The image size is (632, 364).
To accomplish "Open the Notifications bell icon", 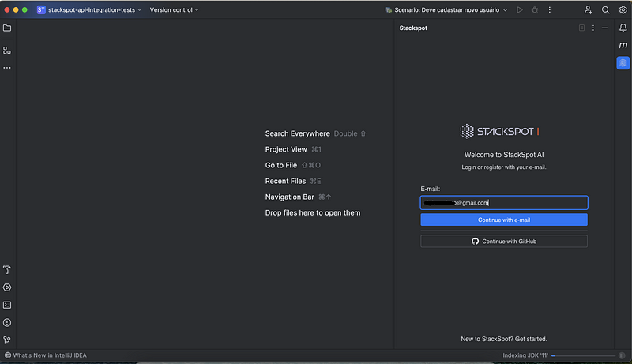I will tap(623, 28).
